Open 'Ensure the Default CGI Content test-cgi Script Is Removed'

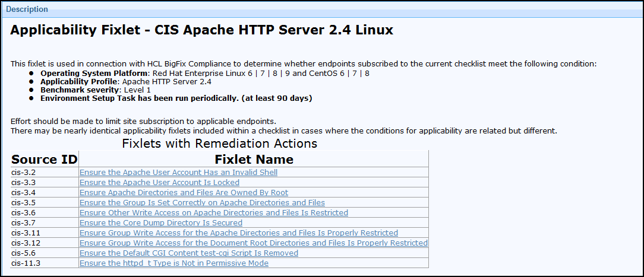189,253
